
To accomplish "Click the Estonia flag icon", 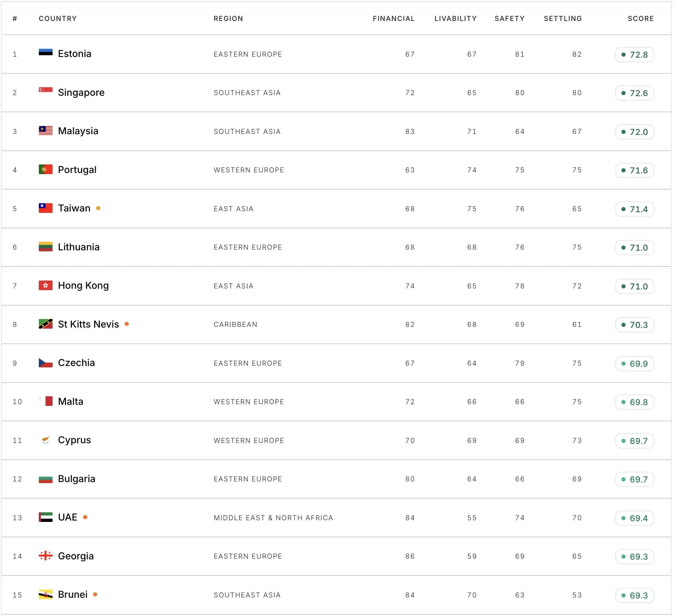I will (x=45, y=53).
